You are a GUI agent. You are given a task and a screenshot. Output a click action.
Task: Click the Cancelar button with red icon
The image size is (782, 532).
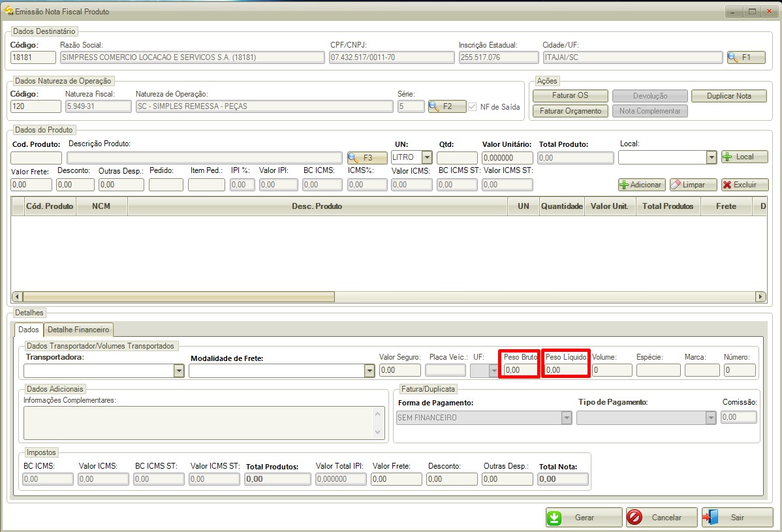(x=661, y=518)
